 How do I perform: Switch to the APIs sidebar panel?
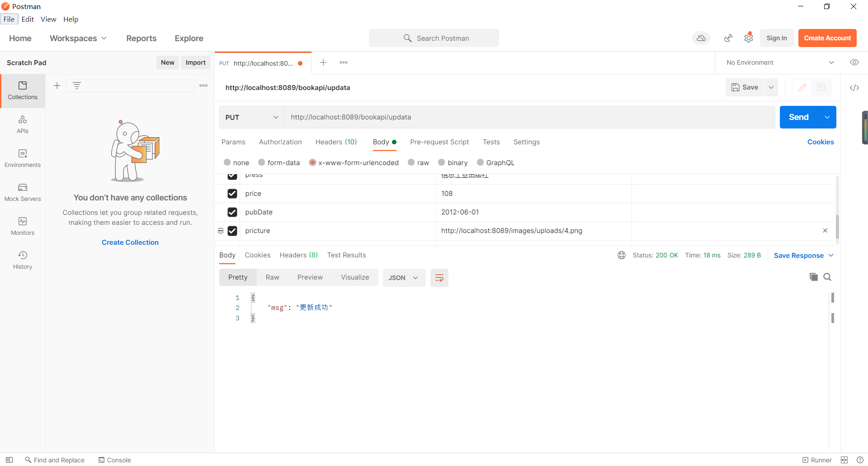pyautogui.click(x=22, y=124)
